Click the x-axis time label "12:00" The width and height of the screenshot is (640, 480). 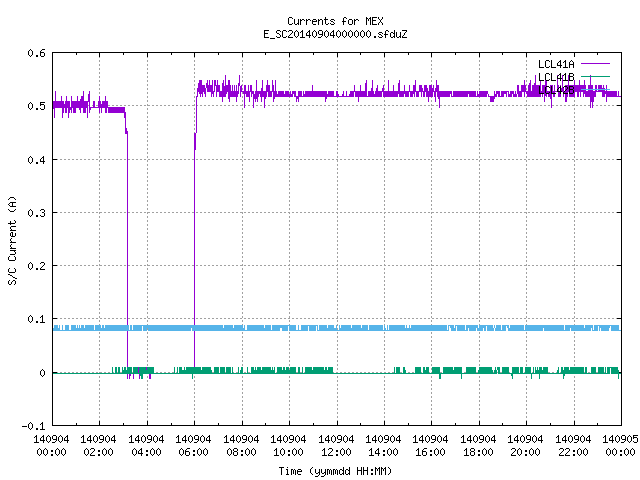(336, 452)
